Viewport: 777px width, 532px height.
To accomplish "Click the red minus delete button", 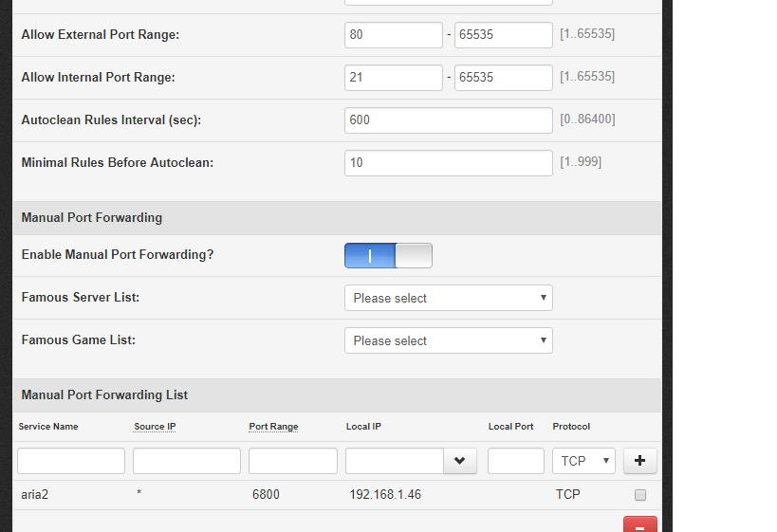I will pyautogui.click(x=639, y=524).
